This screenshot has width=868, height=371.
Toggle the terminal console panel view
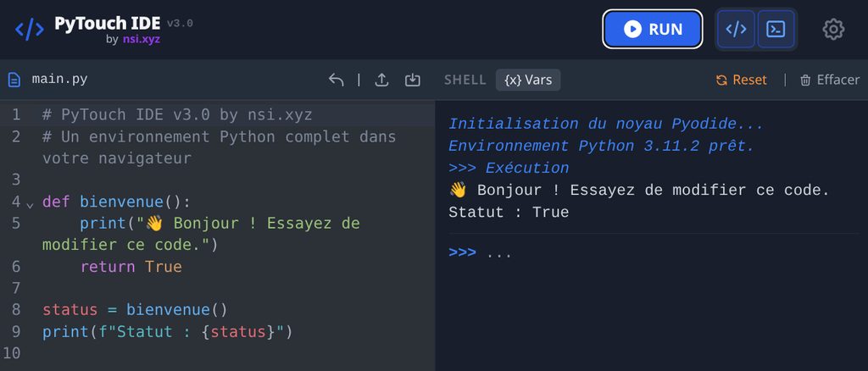tap(775, 30)
